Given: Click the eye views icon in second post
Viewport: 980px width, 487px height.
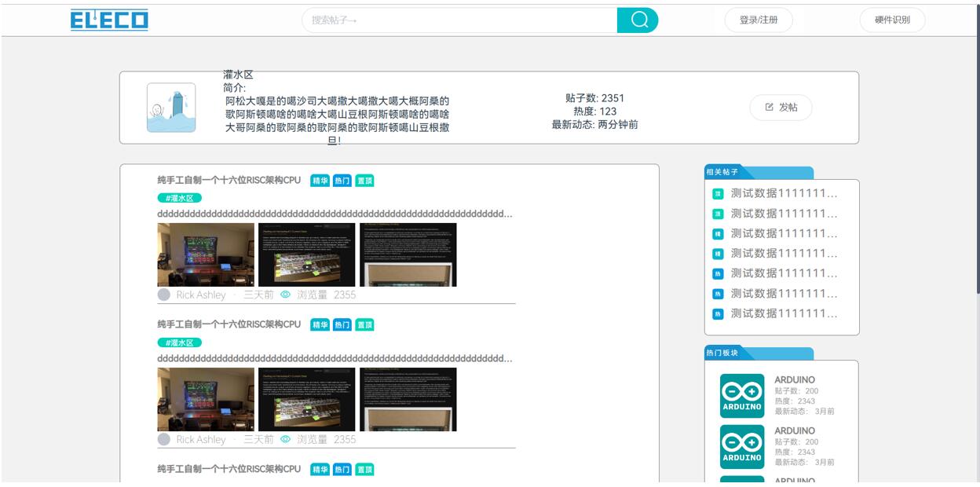Looking at the screenshot, I should coord(286,439).
